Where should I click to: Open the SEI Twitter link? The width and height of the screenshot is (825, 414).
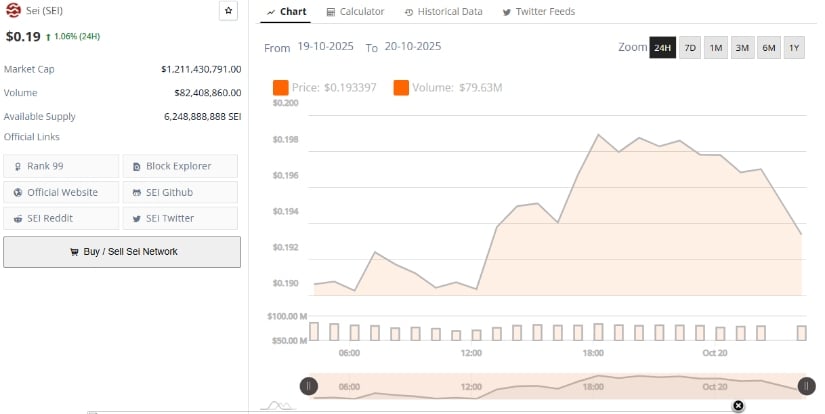[180, 218]
